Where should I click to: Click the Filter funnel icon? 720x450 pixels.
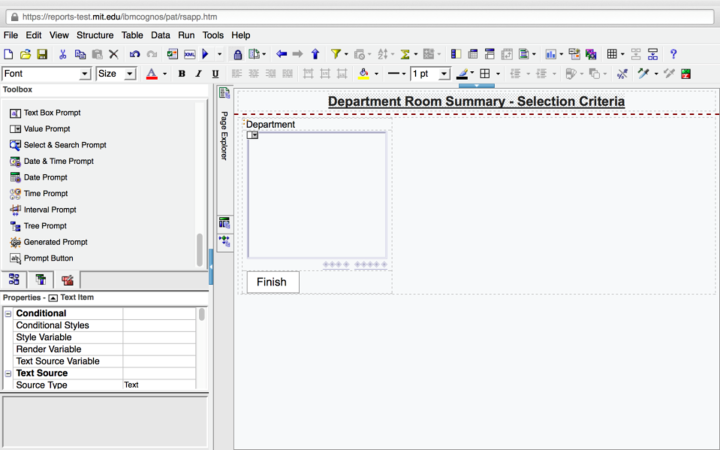point(336,54)
